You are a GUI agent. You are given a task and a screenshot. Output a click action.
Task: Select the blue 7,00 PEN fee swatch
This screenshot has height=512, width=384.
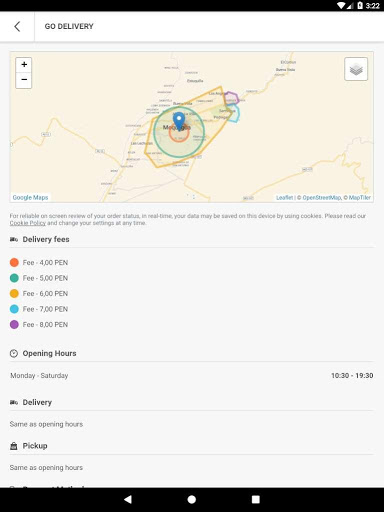(x=14, y=309)
